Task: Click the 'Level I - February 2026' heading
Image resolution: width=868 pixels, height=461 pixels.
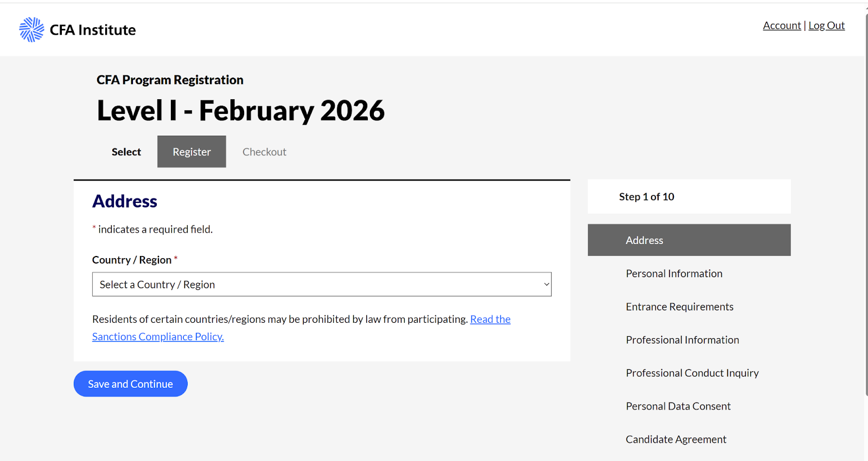Action: tap(241, 111)
